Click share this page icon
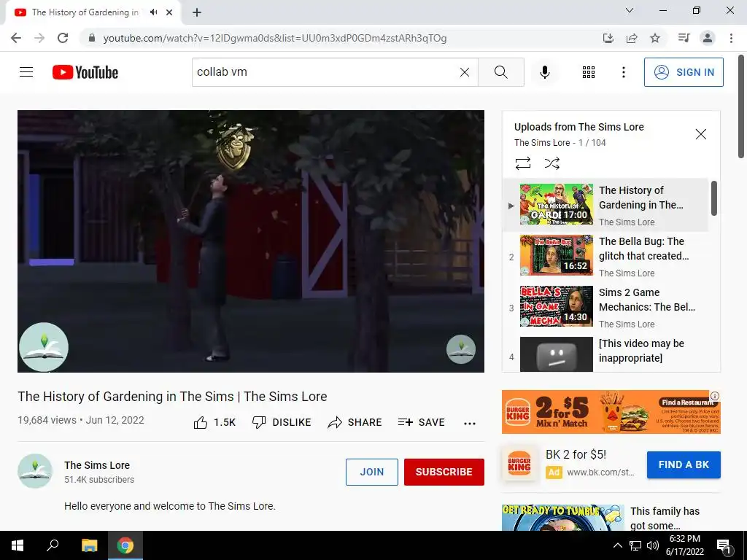Viewport: 747px width, 560px height. [x=632, y=38]
